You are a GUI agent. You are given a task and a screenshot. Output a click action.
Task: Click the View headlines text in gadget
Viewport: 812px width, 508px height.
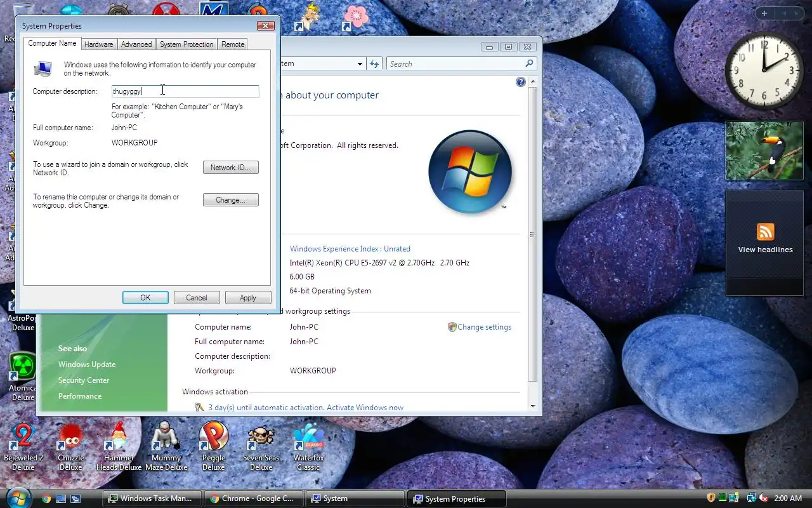(765, 250)
